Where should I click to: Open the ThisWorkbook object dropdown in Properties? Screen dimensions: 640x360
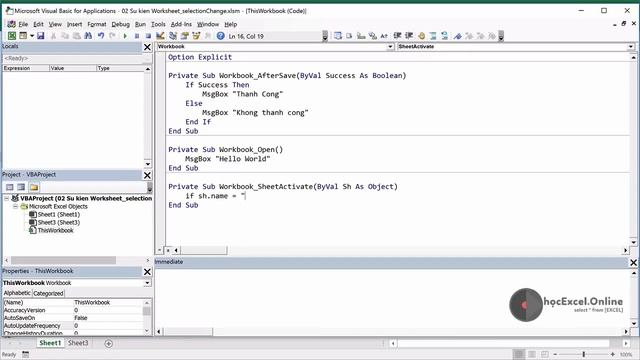click(147, 283)
